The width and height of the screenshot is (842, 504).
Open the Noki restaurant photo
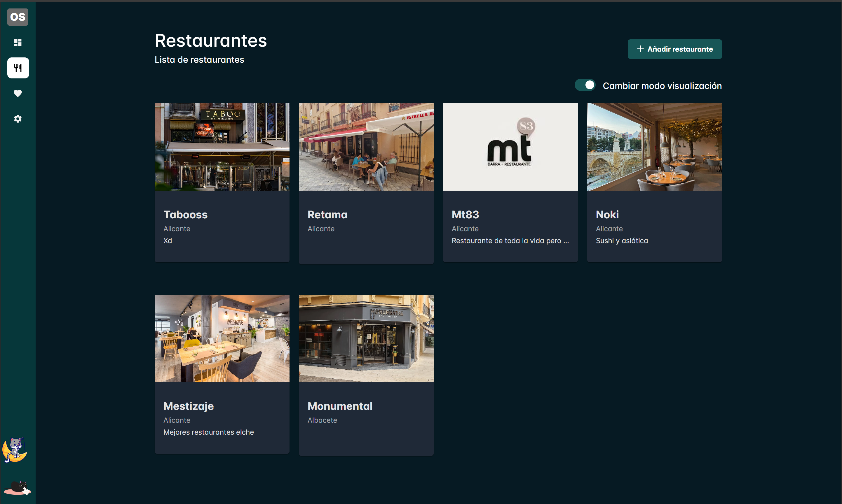pos(654,147)
